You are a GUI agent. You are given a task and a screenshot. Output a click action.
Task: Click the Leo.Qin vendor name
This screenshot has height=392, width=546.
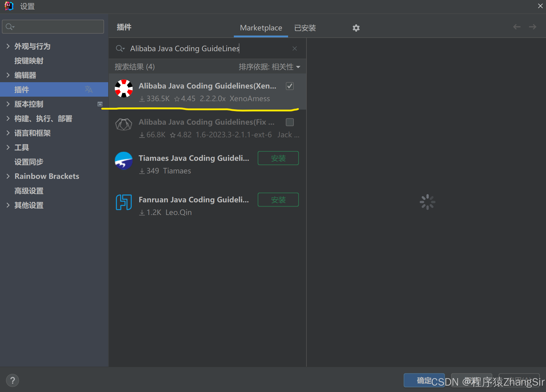pos(179,212)
